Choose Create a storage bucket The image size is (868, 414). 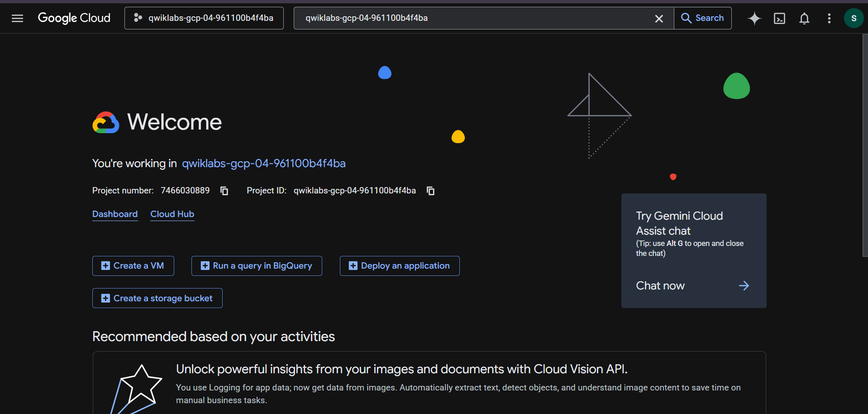[157, 298]
